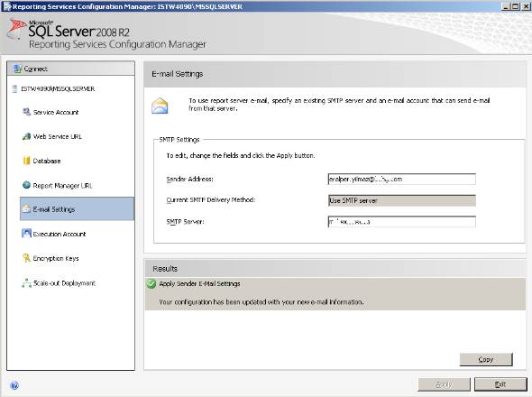Click the Database icon

[x=26, y=161]
